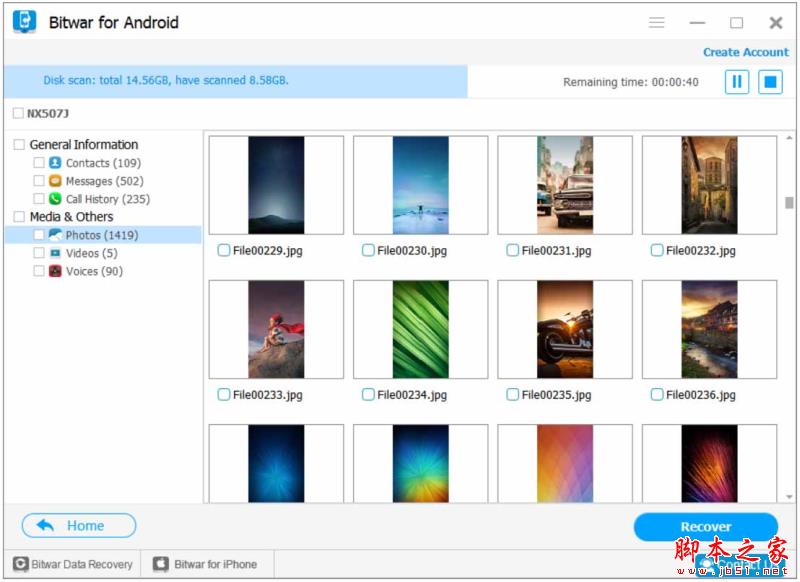The image size is (800, 582).
Task: Open File00234.jpg green leaves thumbnail
Action: [420, 330]
